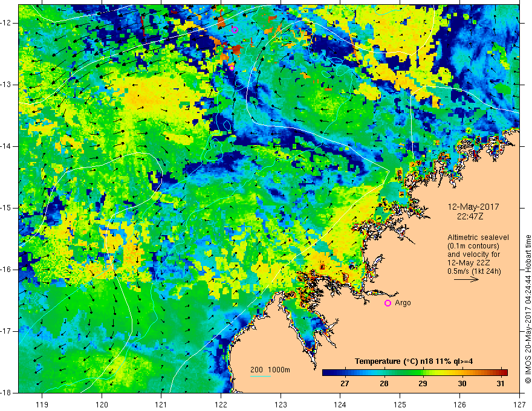This screenshot has width=532, height=411.
Task: Click the latitude axis label '-16'
Action: (x=6, y=270)
